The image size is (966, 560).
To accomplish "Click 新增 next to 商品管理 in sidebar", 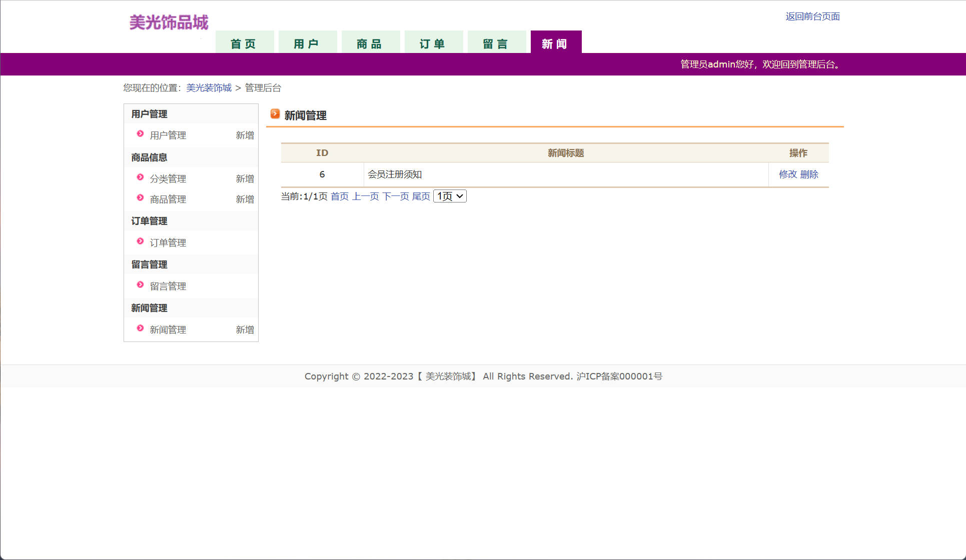I will [x=245, y=199].
